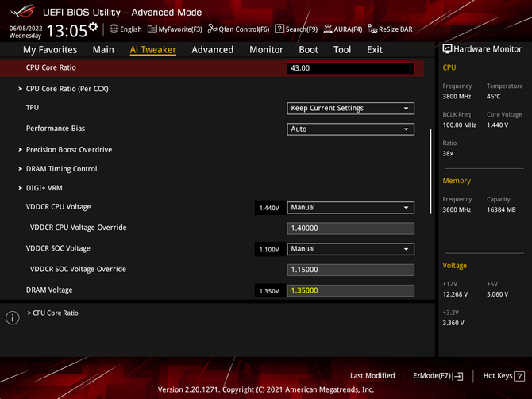This screenshot has width=532, height=399.
Task: Open English language selector globe icon
Action: (114, 29)
